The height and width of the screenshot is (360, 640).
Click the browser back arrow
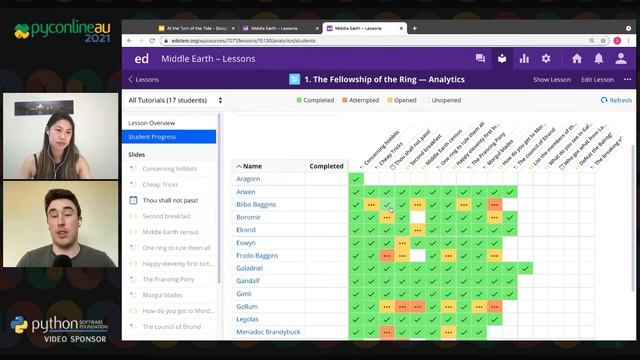[x=129, y=41]
